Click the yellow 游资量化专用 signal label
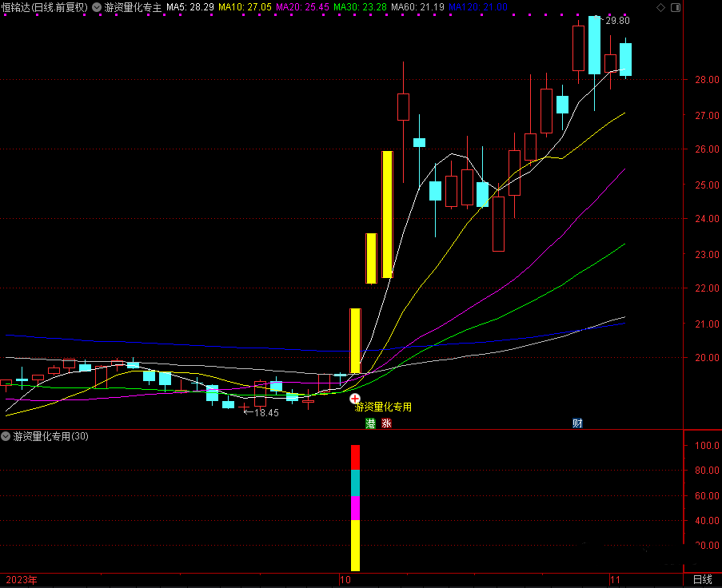This screenshot has width=722, height=588. (x=384, y=407)
